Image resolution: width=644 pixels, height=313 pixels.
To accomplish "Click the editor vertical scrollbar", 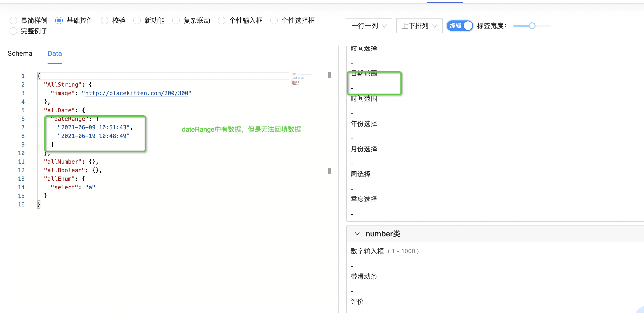I will tap(329, 171).
